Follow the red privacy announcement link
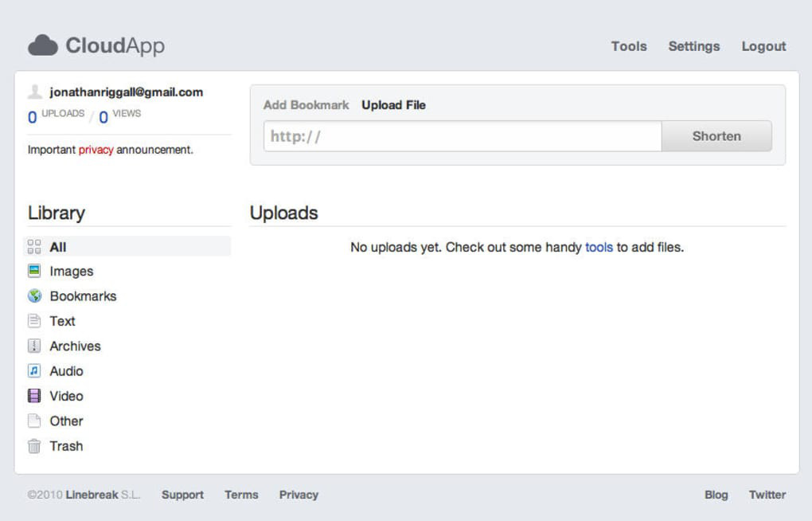 [x=96, y=150]
